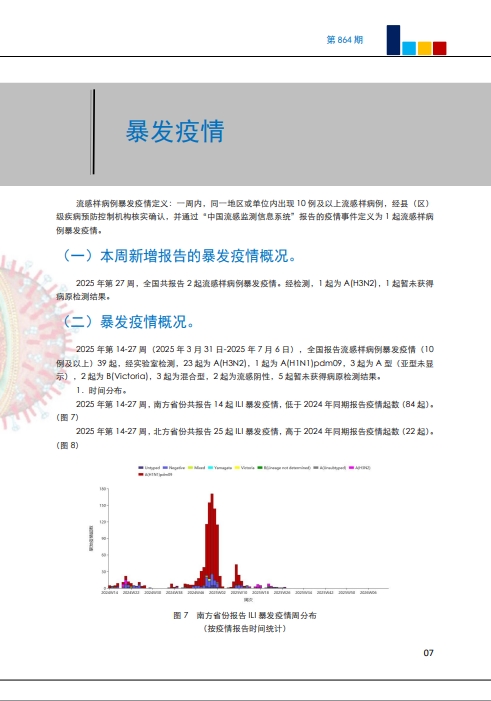Viewport: 491px width, 701px height.
Task: Click the 暴发疫情 section title
Action: pyautogui.click(x=175, y=131)
